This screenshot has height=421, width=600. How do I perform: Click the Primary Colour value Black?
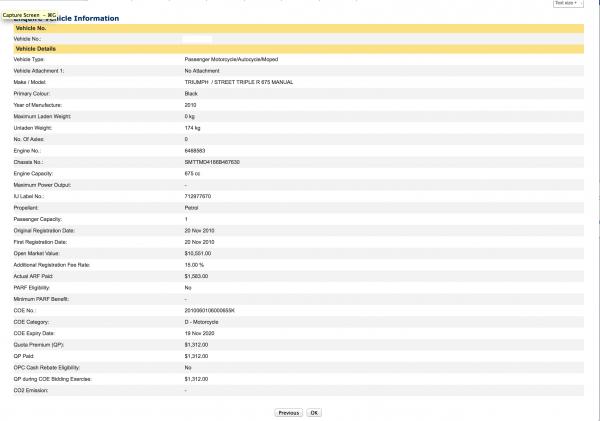191,94
